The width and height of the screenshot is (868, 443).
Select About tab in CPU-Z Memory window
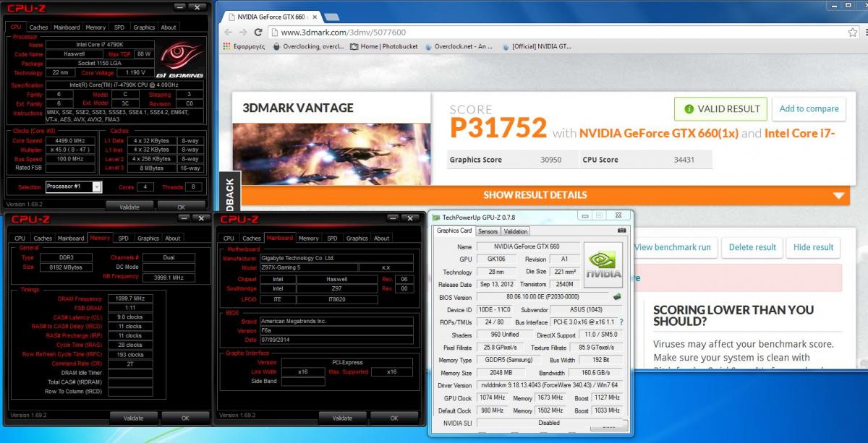[x=173, y=238]
